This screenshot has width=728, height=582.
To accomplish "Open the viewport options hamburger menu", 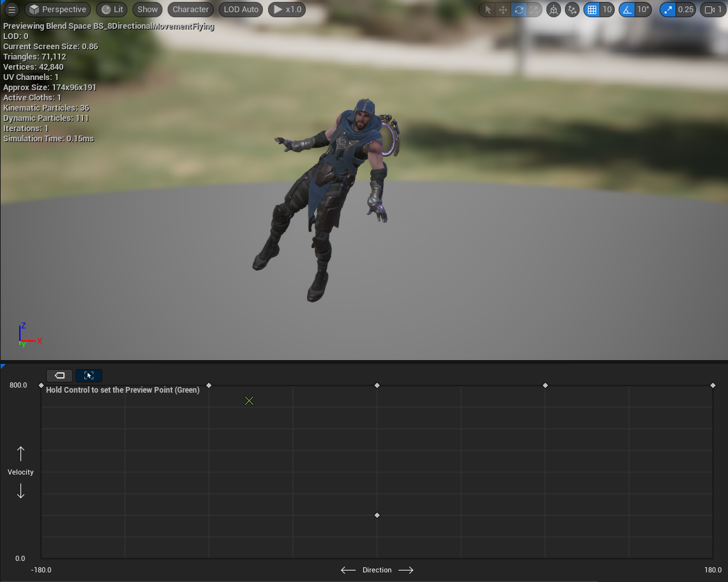I will point(11,10).
